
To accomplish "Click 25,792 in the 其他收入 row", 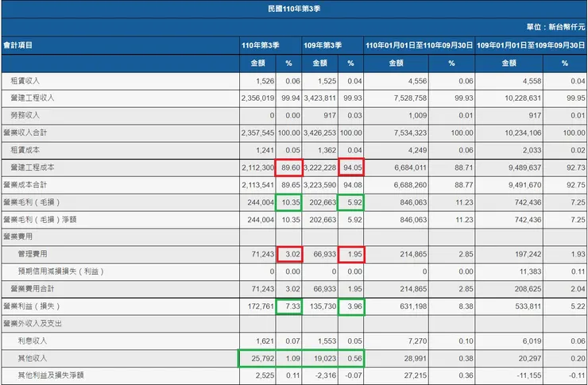I will (262, 359).
